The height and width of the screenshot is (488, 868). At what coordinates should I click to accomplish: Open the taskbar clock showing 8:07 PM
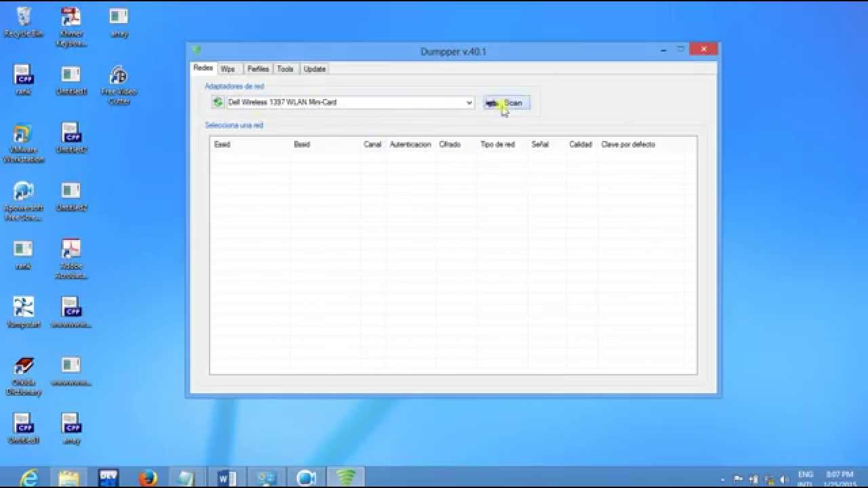pos(840,479)
